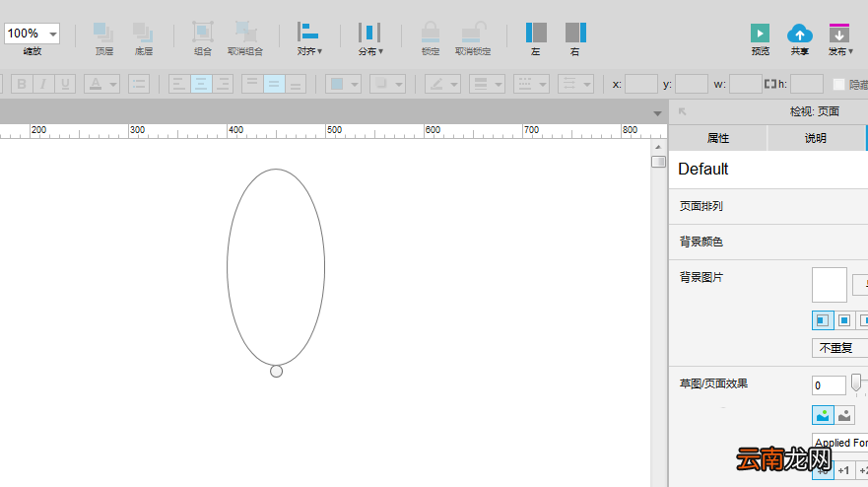
Task: Open the 分布 distribute dropdown
Action: pos(369,38)
